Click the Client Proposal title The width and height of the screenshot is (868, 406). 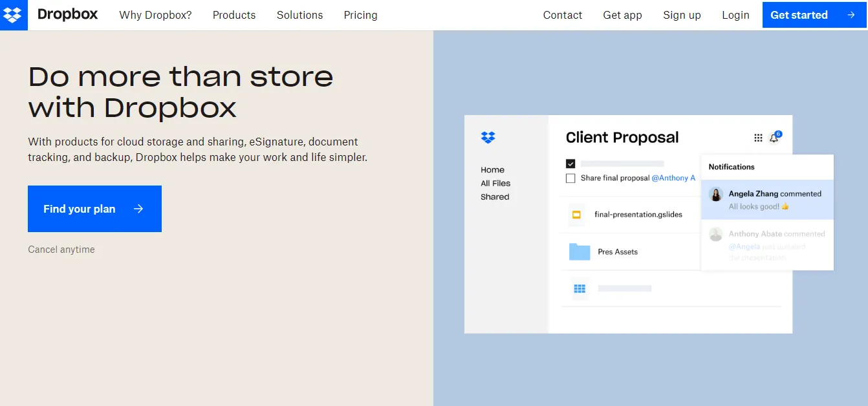(622, 138)
